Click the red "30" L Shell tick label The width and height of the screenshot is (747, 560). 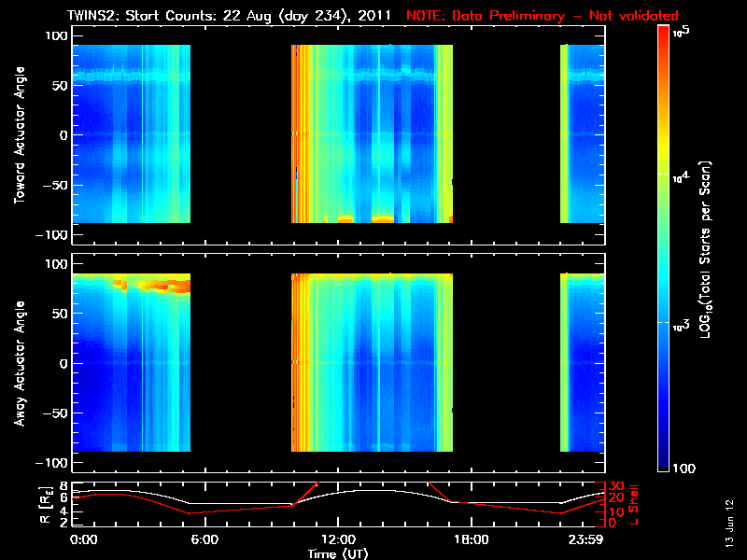(x=616, y=486)
